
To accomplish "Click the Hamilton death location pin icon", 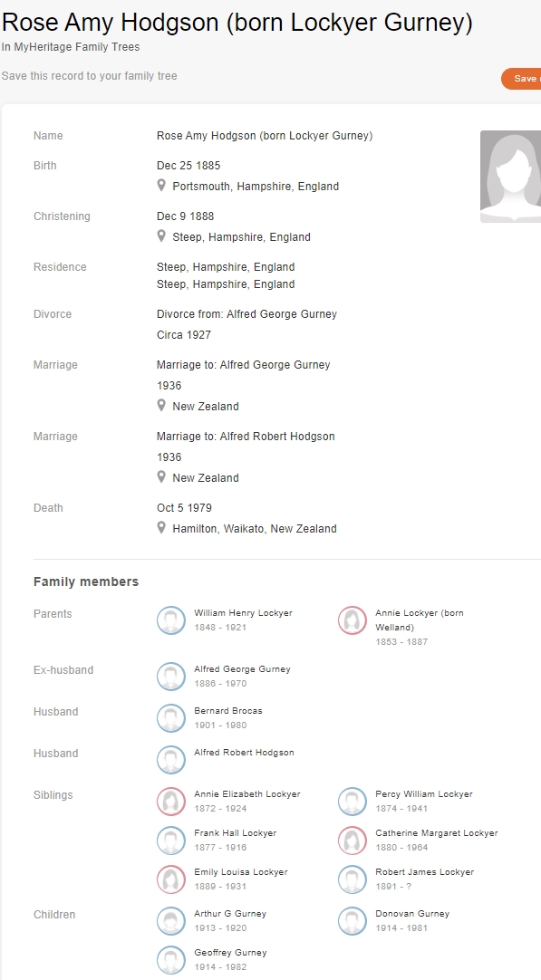I will point(161,528).
